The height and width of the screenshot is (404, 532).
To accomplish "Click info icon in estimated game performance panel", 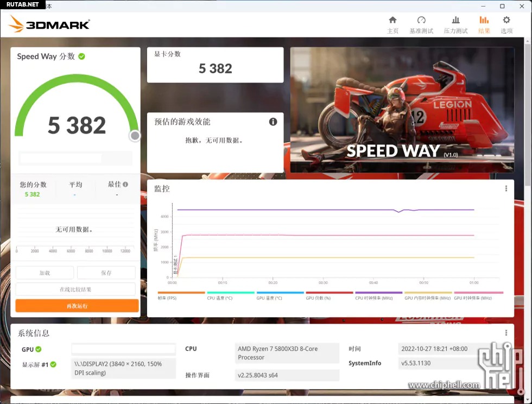I will (x=273, y=122).
